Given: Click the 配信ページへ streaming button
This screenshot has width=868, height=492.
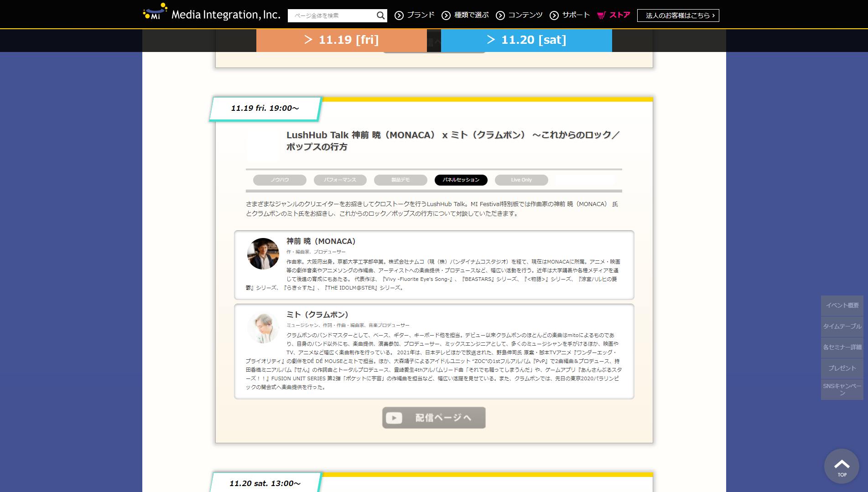Looking at the screenshot, I should (x=434, y=418).
